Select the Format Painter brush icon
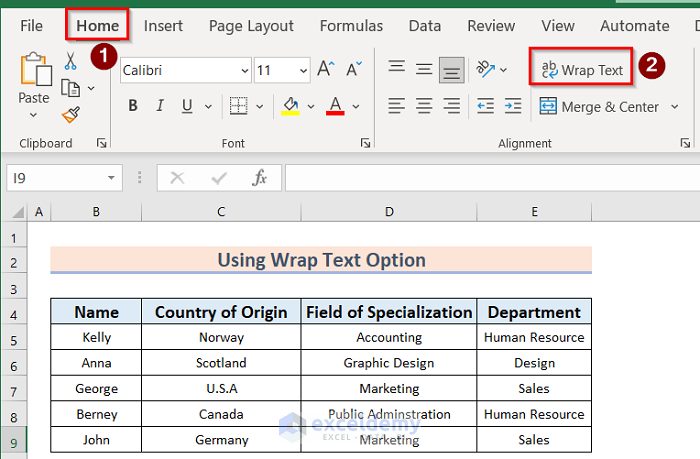This screenshot has width=700, height=459. (71, 114)
